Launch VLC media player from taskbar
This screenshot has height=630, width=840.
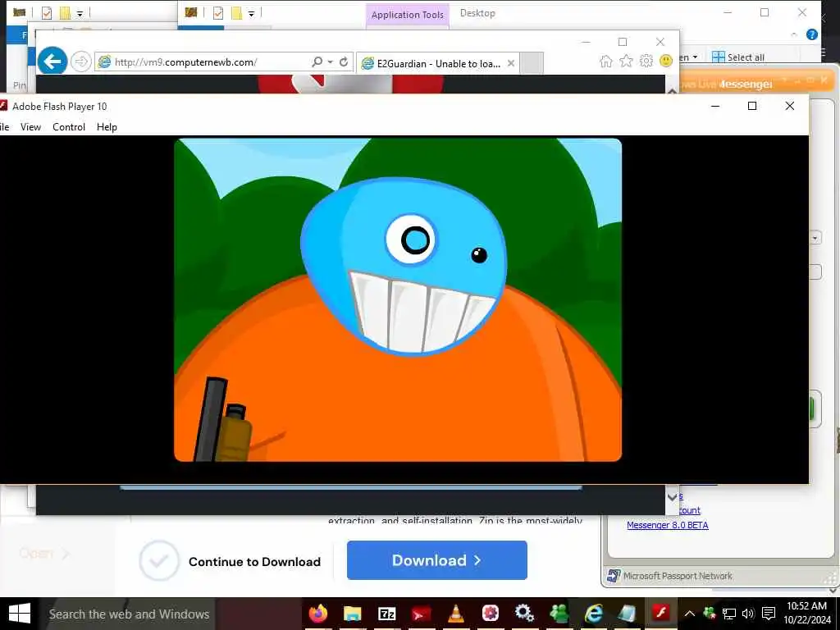[x=455, y=613]
